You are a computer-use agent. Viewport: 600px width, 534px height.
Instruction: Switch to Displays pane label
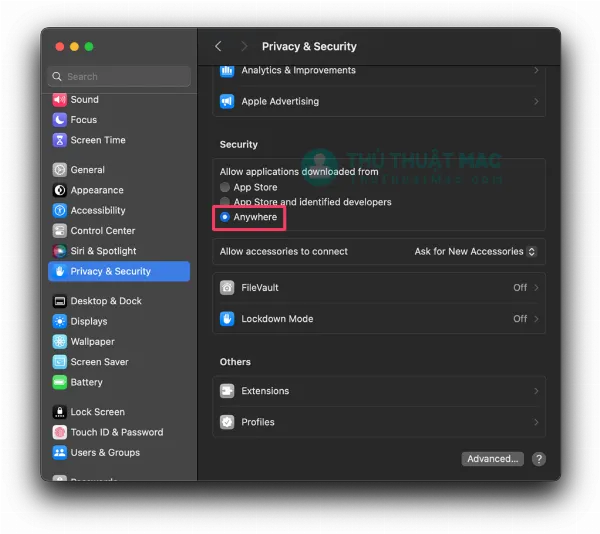pyautogui.click(x=89, y=321)
